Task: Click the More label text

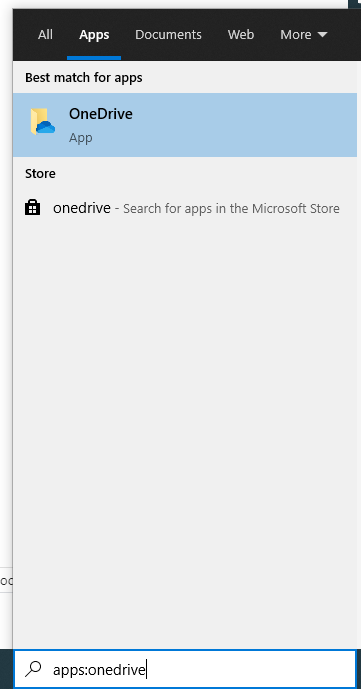Action: 296,34
